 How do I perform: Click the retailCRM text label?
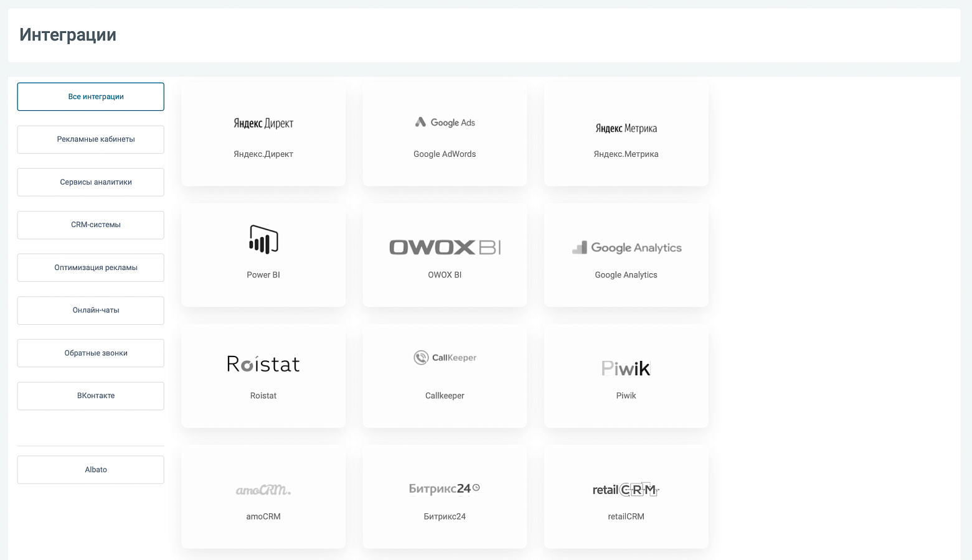point(626,516)
